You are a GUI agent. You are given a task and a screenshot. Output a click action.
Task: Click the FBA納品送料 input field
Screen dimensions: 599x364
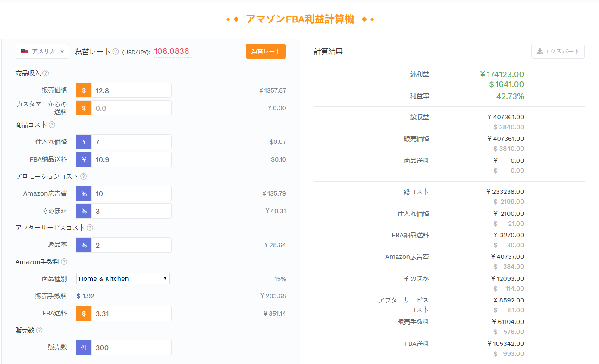tap(131, 159)
